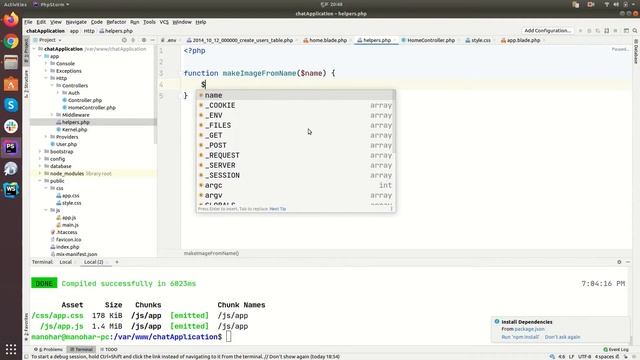Click Next Tip link in completion popup

[278, 209]
